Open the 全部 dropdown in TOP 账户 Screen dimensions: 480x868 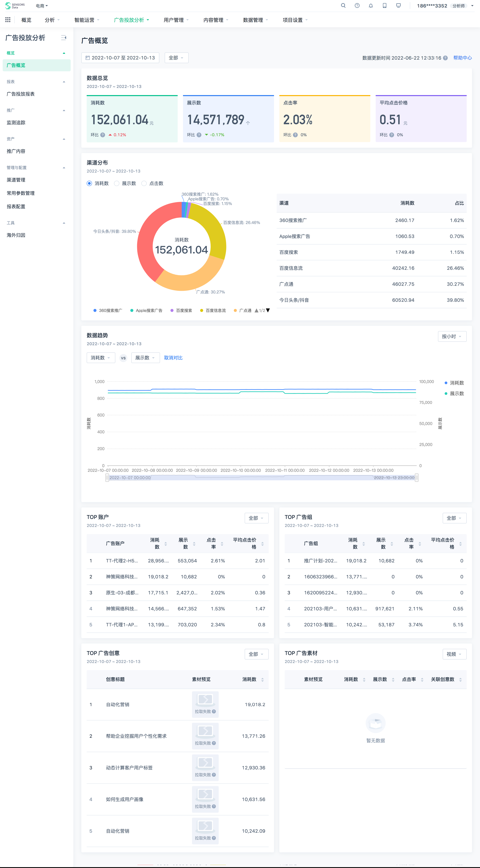pos(256,518)
